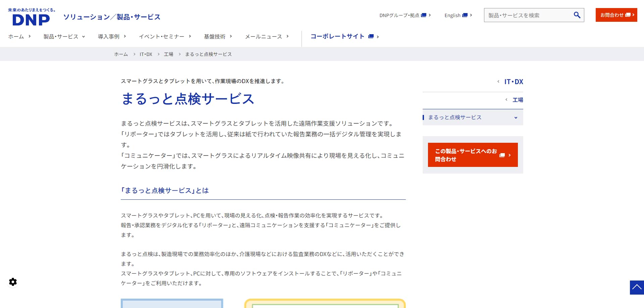The height and width of the screenshot is (308, 644).
Task: Click external window icon beside DNPグループ・拠点
Action: [x=424, y=15]
